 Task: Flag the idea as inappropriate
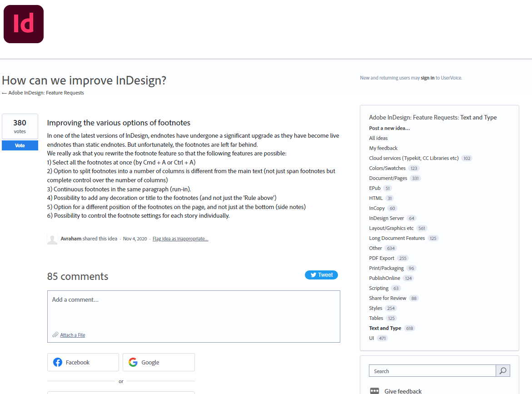coord(180,239)
